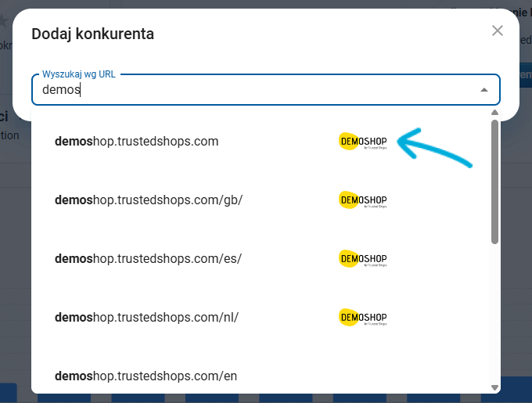Close the Dodaj konkurenta dialog
Viewport: 532px width, 403px height.
pos(498,31)
